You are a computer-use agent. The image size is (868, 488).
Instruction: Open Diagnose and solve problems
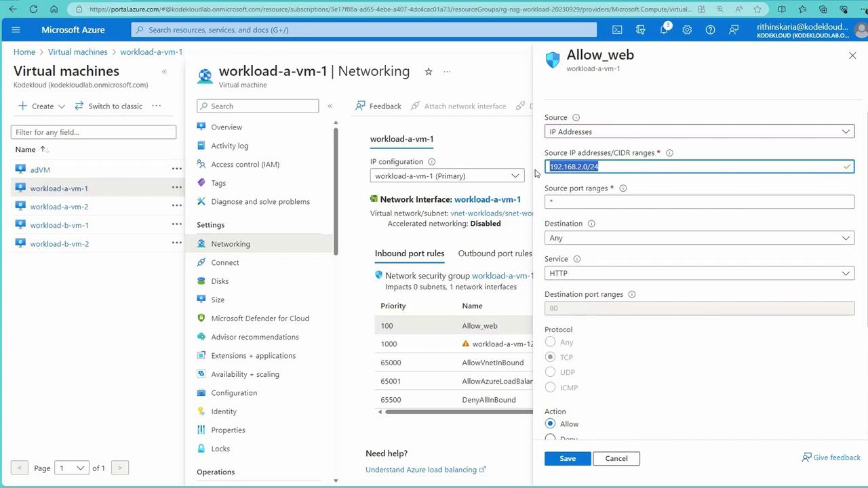[x=260, y=201]
